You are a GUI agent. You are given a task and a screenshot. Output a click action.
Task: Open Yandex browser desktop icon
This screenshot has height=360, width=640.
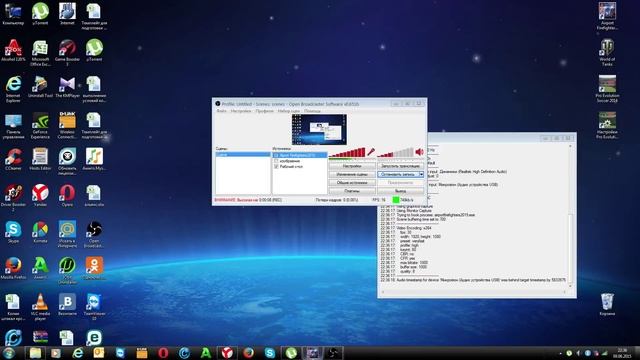pos(40,195)
